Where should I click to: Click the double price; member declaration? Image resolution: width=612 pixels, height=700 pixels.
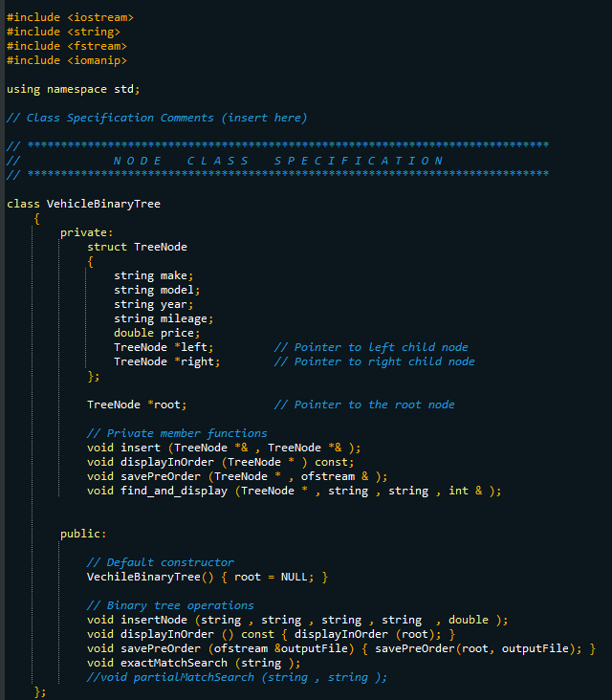(x=157, y=333)
